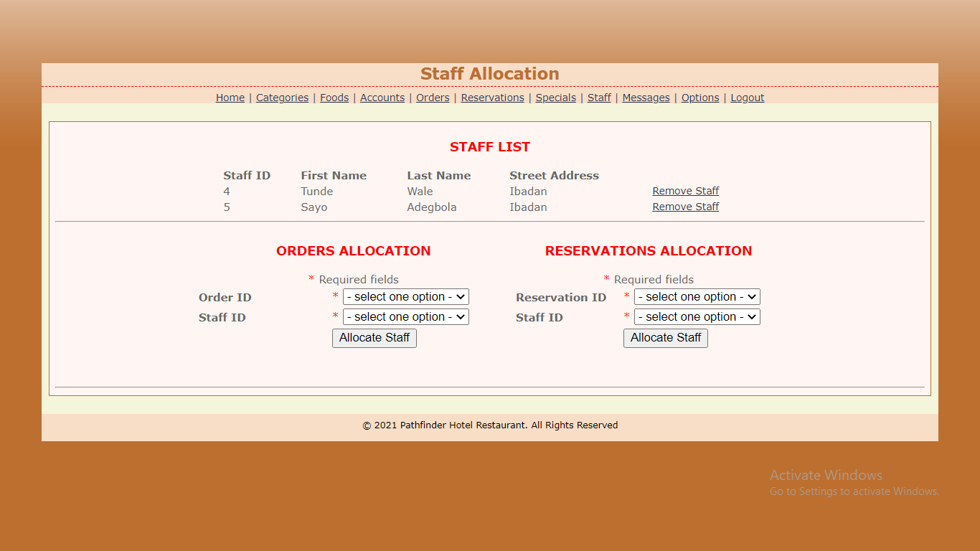Click the Activate Windows notification text
Screen dimensions: 980x551
coord(826,475)
